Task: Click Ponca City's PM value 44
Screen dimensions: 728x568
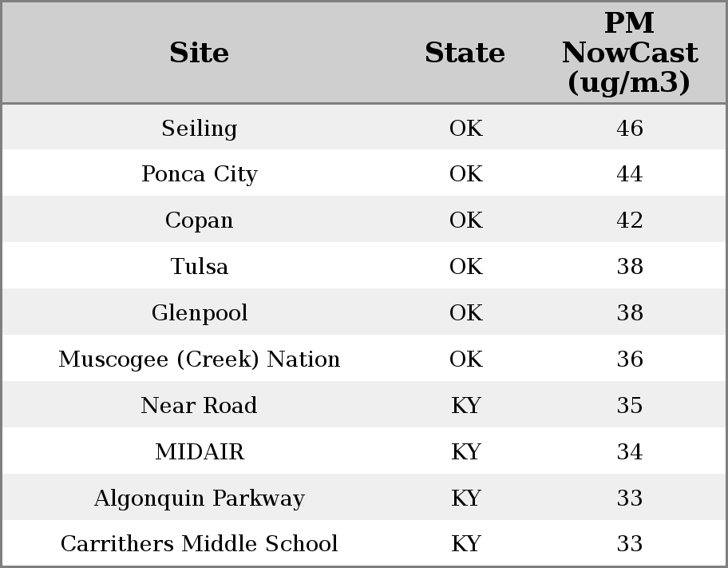Action: point(629,174)
